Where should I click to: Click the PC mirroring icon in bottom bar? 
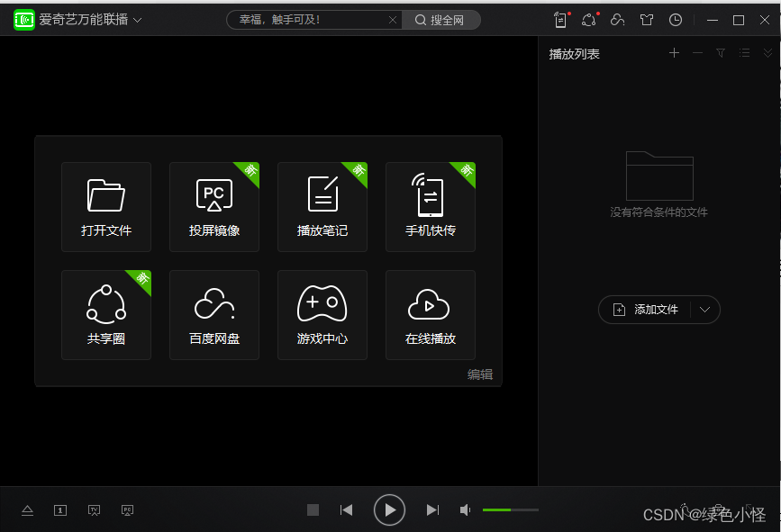point(128,510)
